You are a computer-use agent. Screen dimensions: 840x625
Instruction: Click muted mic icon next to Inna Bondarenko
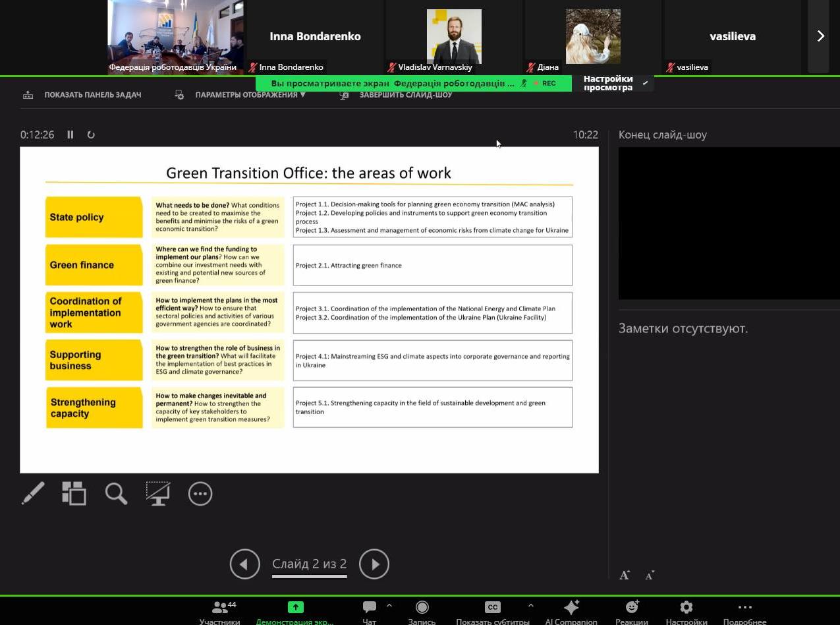[252, 67]
